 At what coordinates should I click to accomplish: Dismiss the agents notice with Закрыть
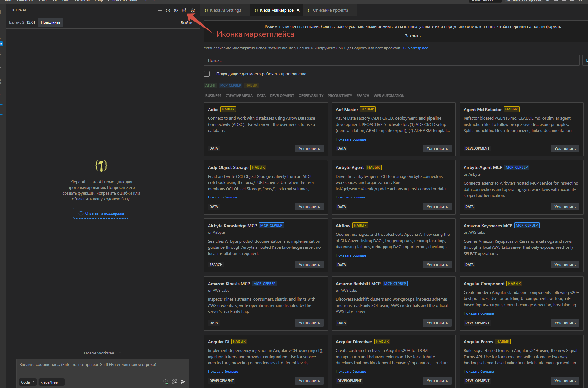tap(413, 36)
